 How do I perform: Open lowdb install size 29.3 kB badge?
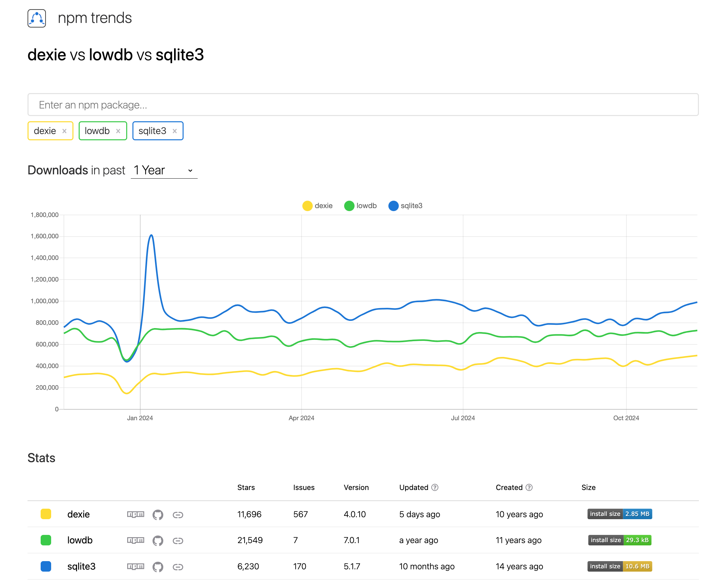click(x=620, y=540)
